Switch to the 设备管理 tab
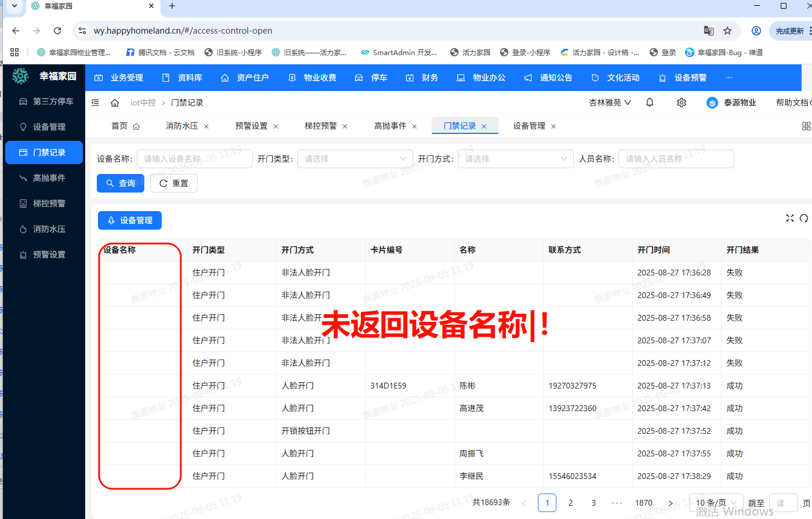 [529, 126]
